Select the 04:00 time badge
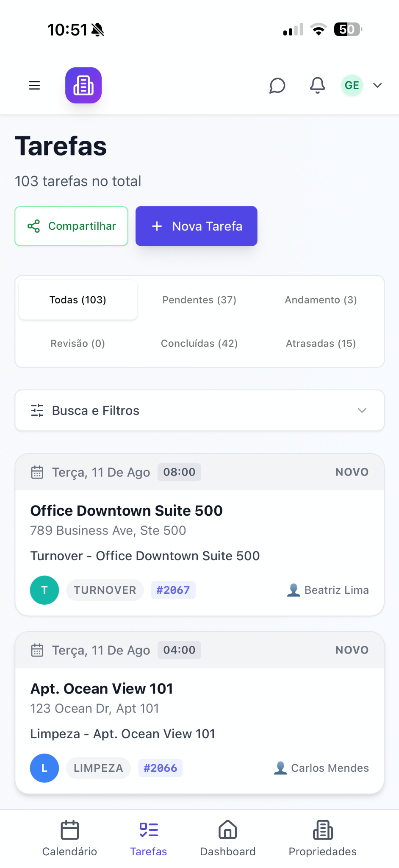399x868 pixels. pos(180,650)
